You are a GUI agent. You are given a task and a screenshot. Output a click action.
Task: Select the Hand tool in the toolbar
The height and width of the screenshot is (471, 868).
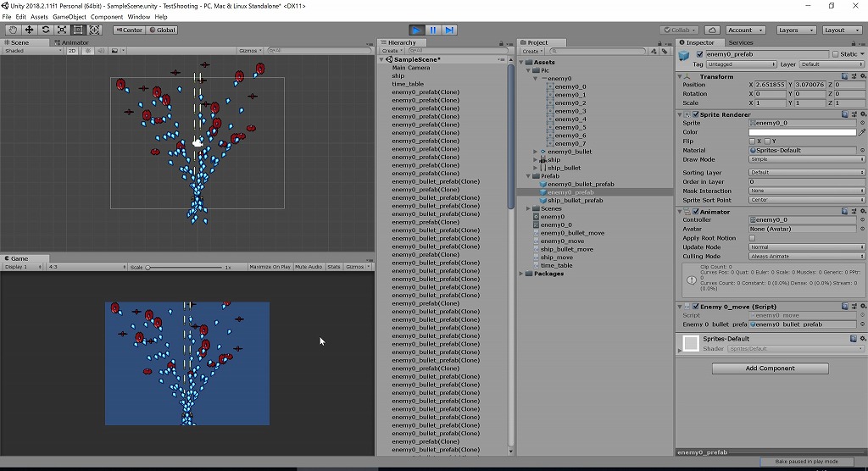coord(13,30)
